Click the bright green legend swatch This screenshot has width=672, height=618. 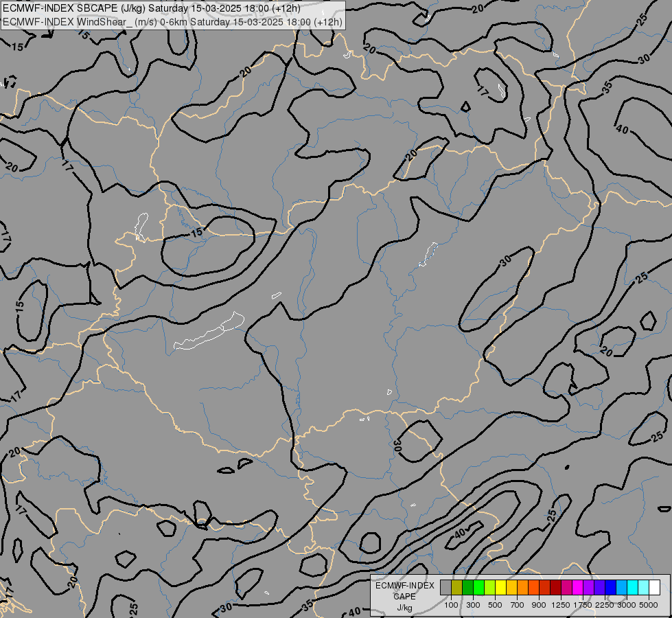click(x=478, y=587)
